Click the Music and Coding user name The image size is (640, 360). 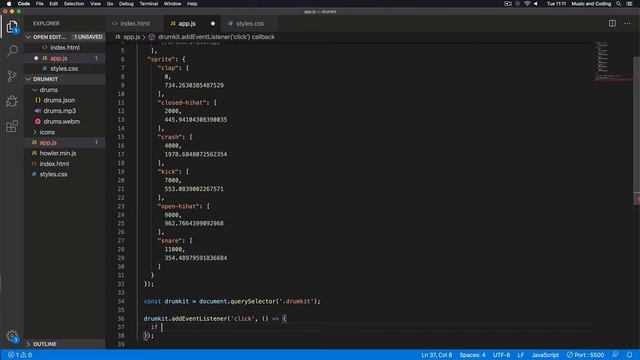pos(591,4)
